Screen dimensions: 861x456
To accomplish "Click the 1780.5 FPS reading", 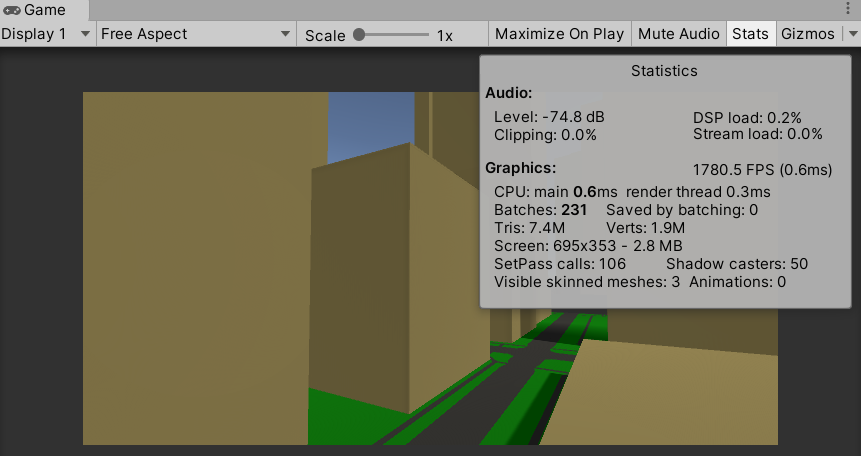I will (762, 170).
